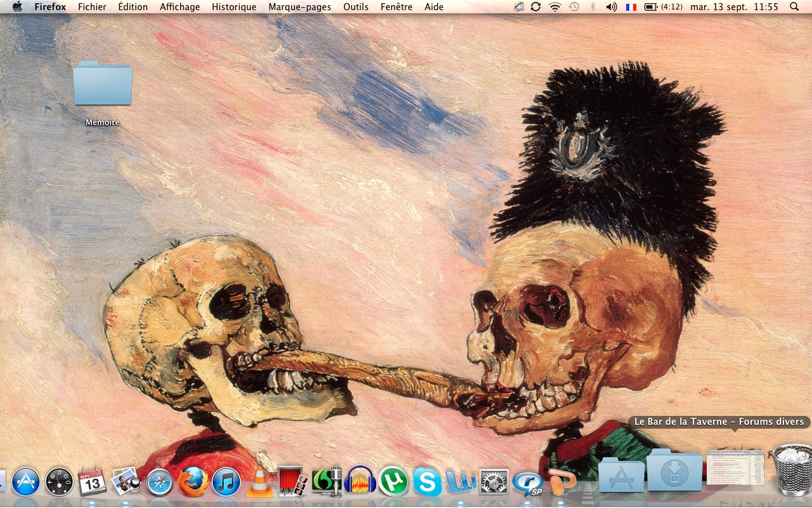This screenshot has width=812, height=508.
Task: Open the Firefox application menu
Action: click(x=50, y=7)
